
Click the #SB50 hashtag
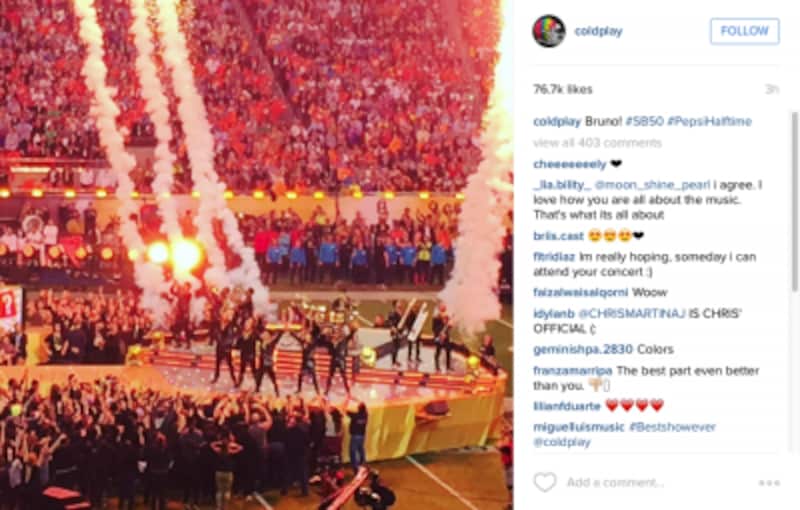click(644, 121)
